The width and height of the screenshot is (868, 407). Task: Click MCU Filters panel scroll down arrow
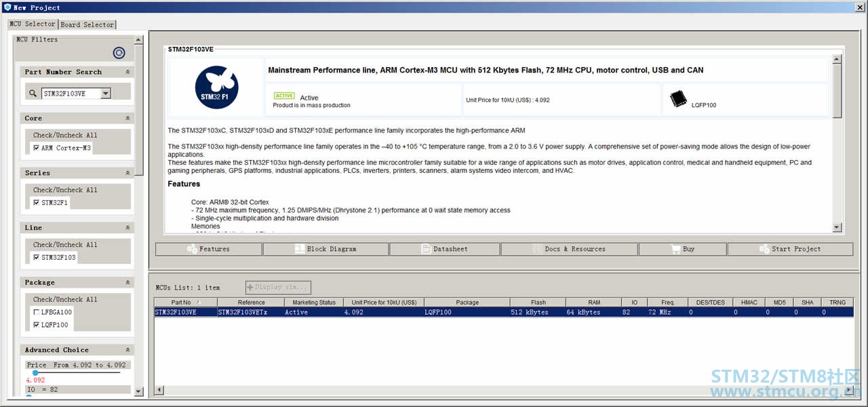click(139, 391)
